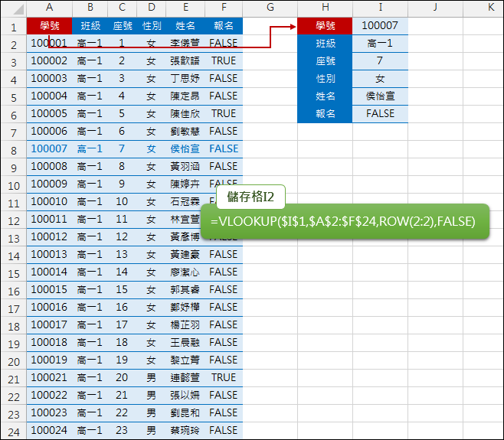Click cell I2 showing 高一1
The image size is (504, 440).
[380, 44]
